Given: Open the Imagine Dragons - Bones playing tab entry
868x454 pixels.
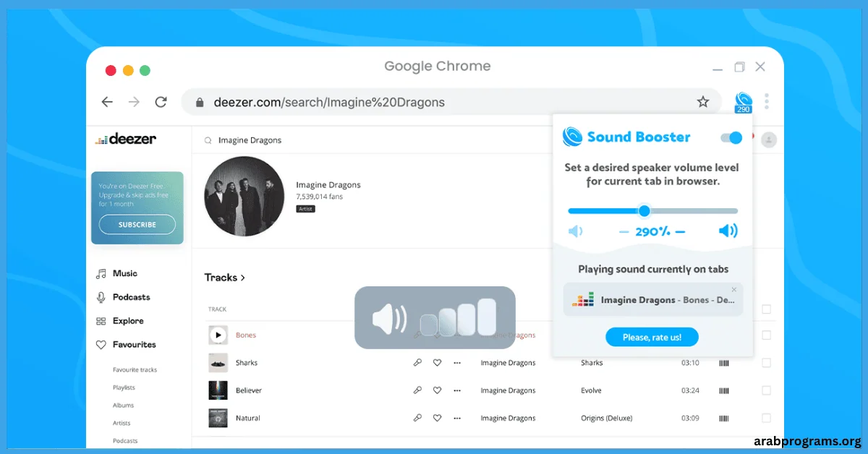Looking at the screenshot, I should tap(653, 299).
